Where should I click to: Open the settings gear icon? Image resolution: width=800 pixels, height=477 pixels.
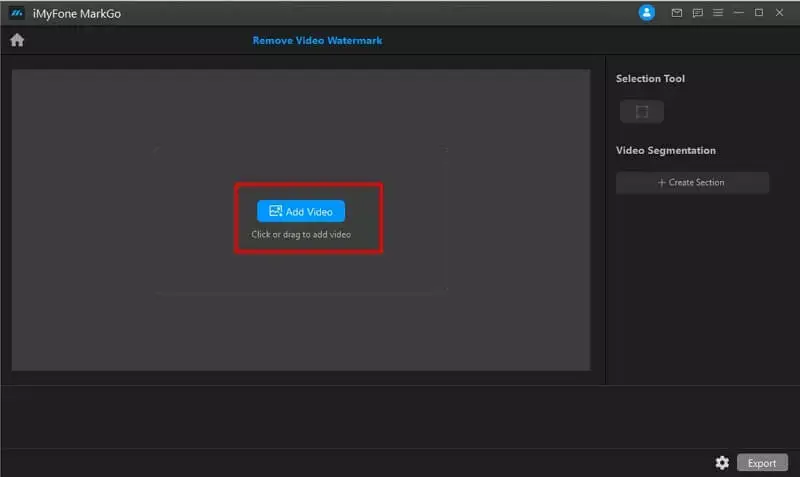(x=722, y=463)
